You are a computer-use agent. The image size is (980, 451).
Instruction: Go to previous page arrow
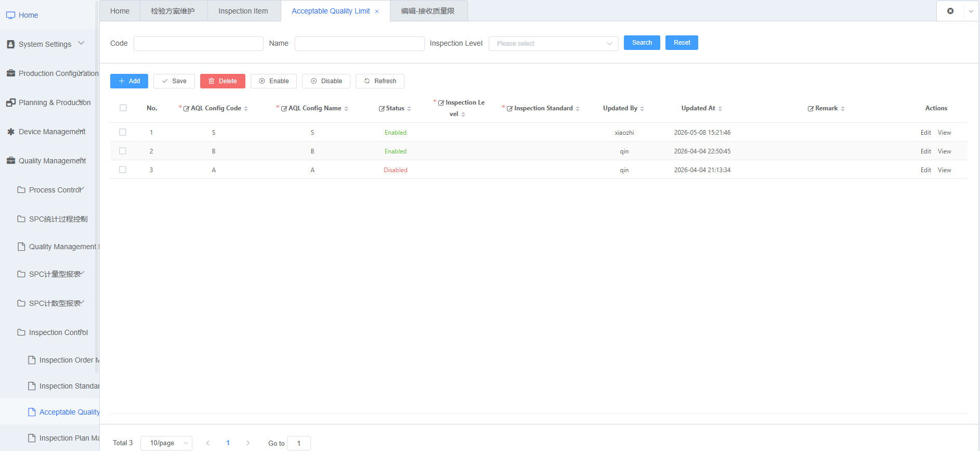pos(208,443)
